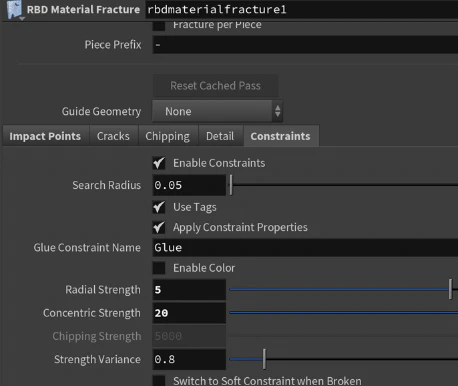Open the Guide Geometry dropdown
Viewport: 458px width, 386px height.
click(x=217, y=111)
